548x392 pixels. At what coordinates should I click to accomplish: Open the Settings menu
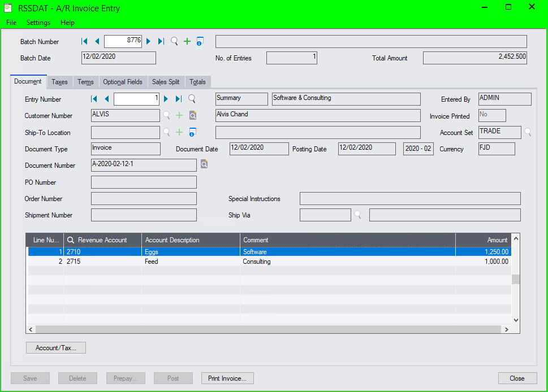point(38,23)
